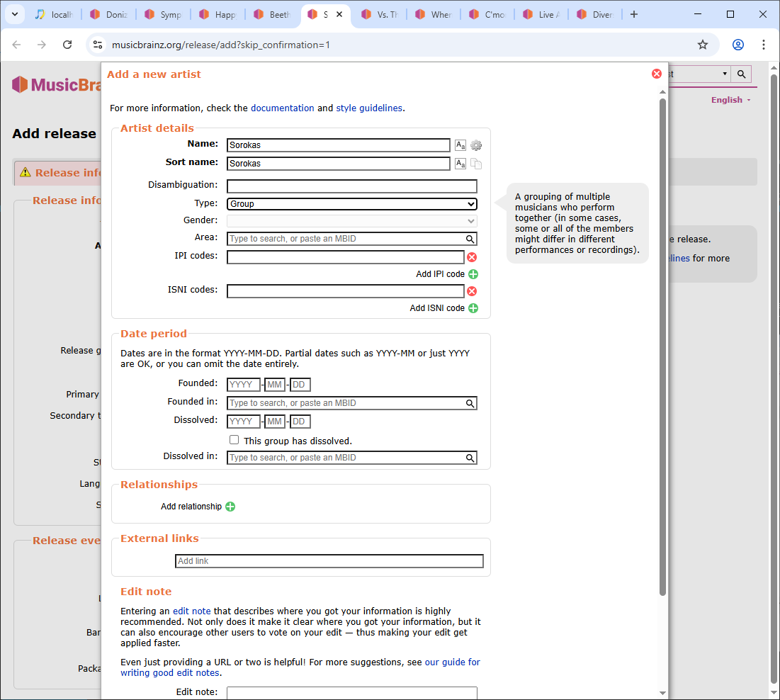Focus the ISNI codes field
This screenshot has height=700, width=780.
(x=345, y=291)
